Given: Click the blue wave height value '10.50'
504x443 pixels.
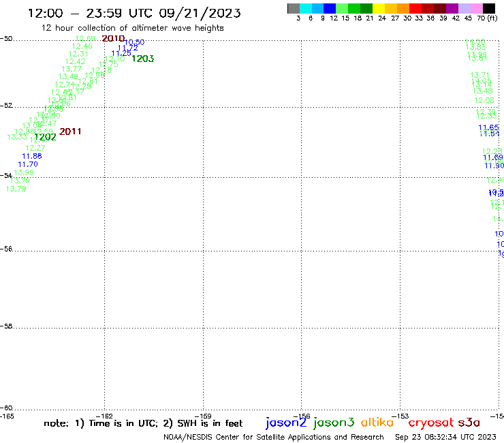Looking at the screenshot, I should pos(134,42).
